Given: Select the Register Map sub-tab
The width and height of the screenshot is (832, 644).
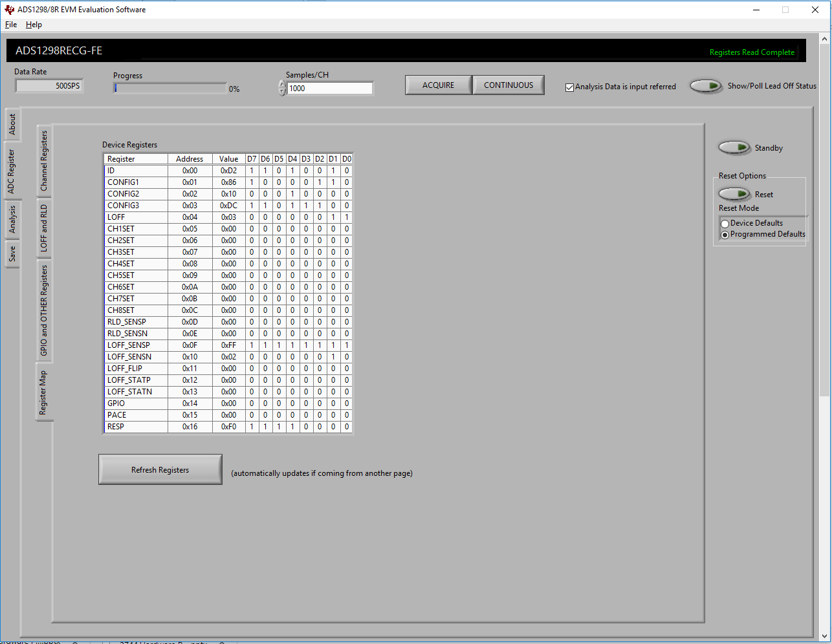Looking at the screenshot, I should point(43,392).
